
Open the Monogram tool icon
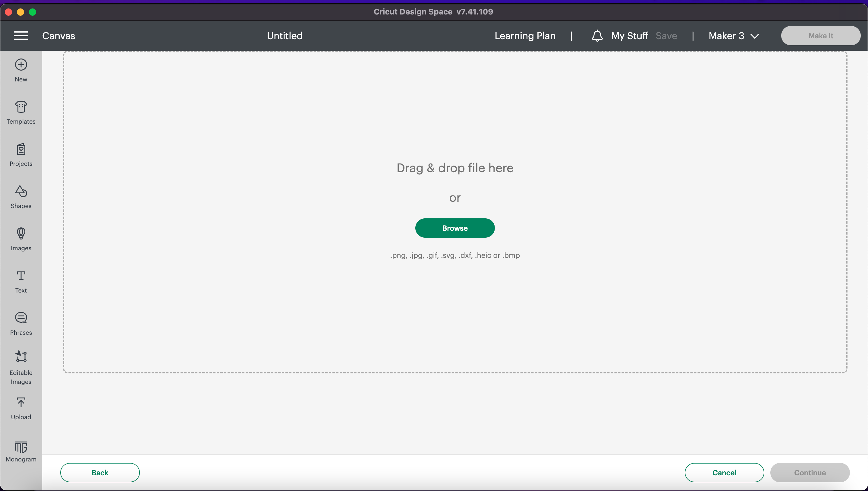pyautogui.click(x=21, y=447)
